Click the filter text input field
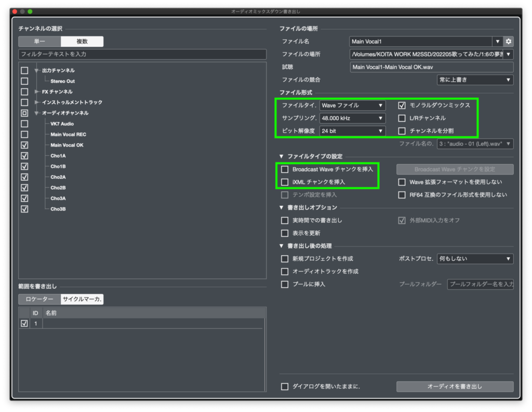 coord(142,54)
